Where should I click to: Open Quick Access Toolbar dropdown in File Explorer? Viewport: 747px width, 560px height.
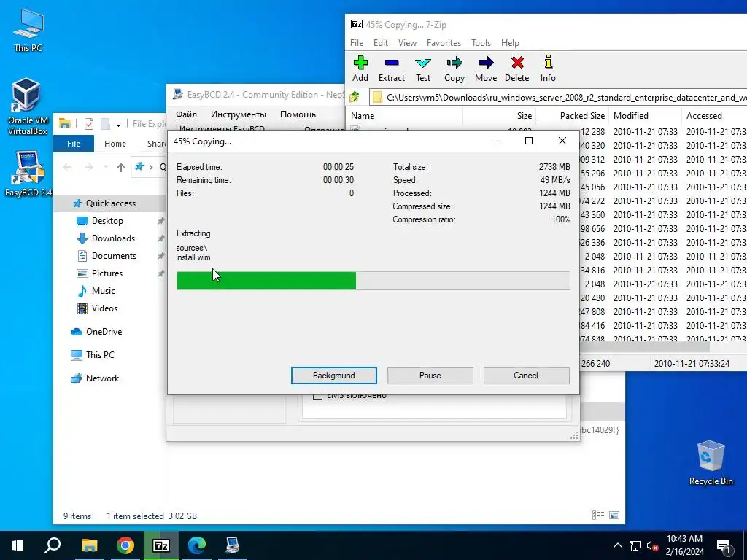(118, 124)
